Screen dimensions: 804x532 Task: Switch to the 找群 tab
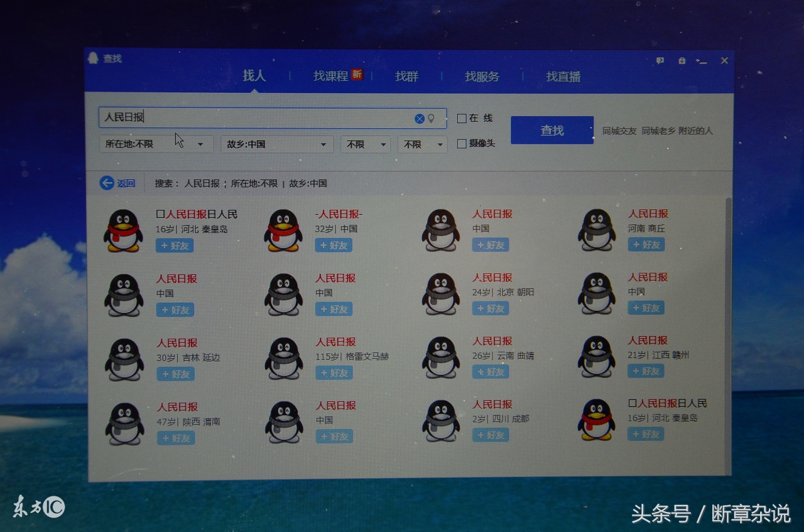pyautogui.click(x=407, y=77)
